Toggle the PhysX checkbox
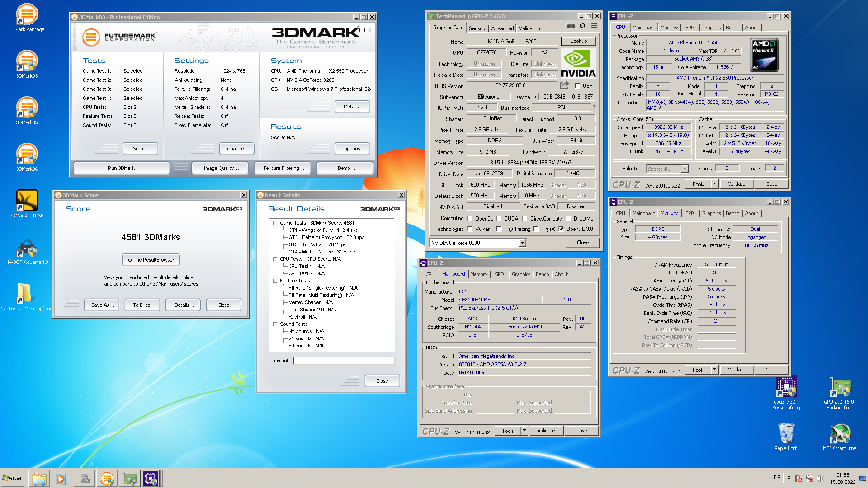 pos(536,229)
